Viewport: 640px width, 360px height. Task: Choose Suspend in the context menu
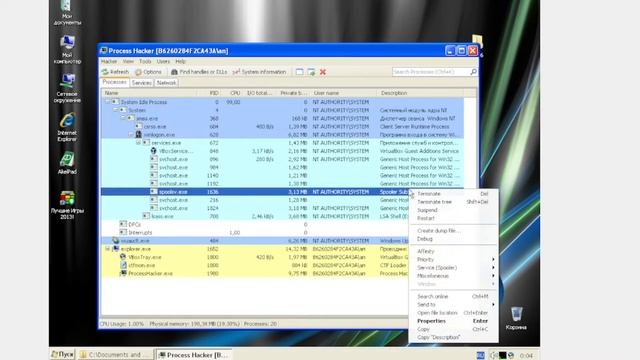pos(453,210)
